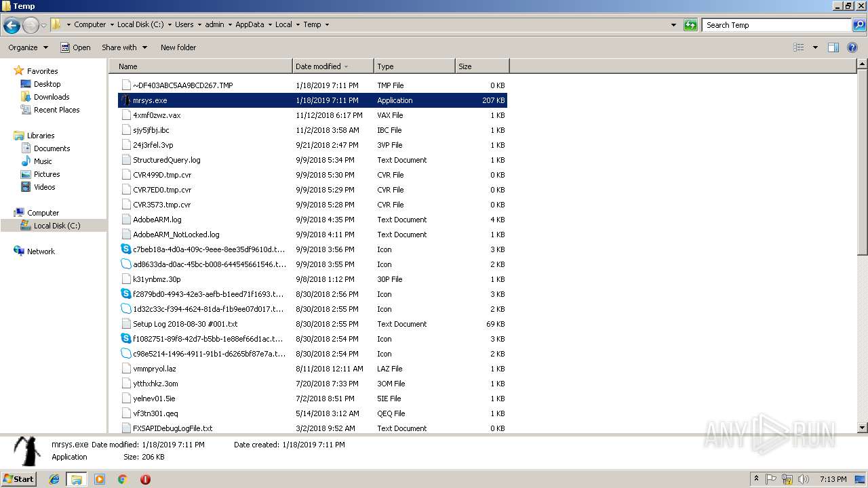Open the Share with dropdown menu
Screen dimensions: 868x488
click(x=124, y=47)
